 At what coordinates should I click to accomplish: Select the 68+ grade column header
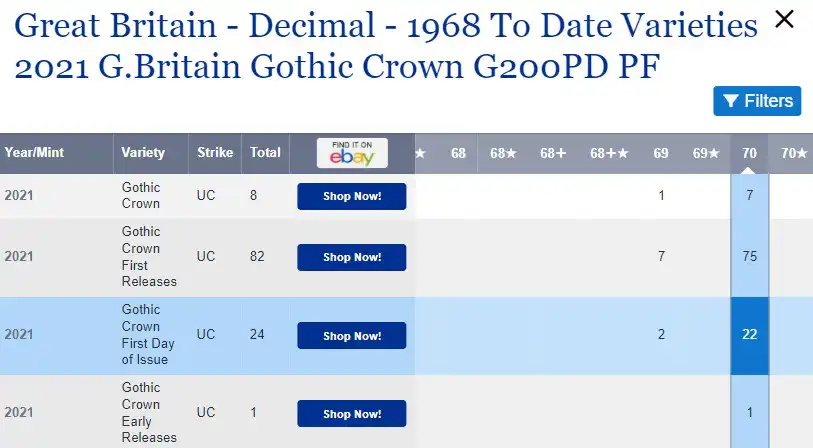(553, 153)
